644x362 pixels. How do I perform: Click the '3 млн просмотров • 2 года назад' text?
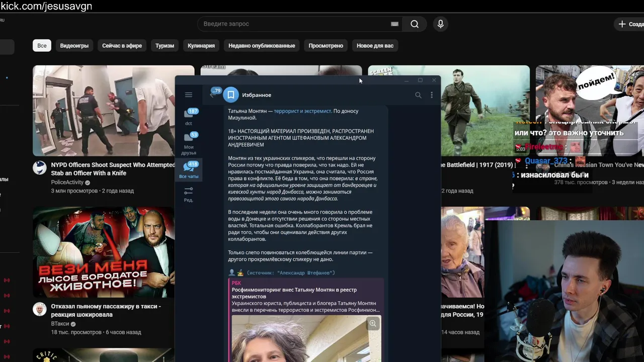click(93, 191)
